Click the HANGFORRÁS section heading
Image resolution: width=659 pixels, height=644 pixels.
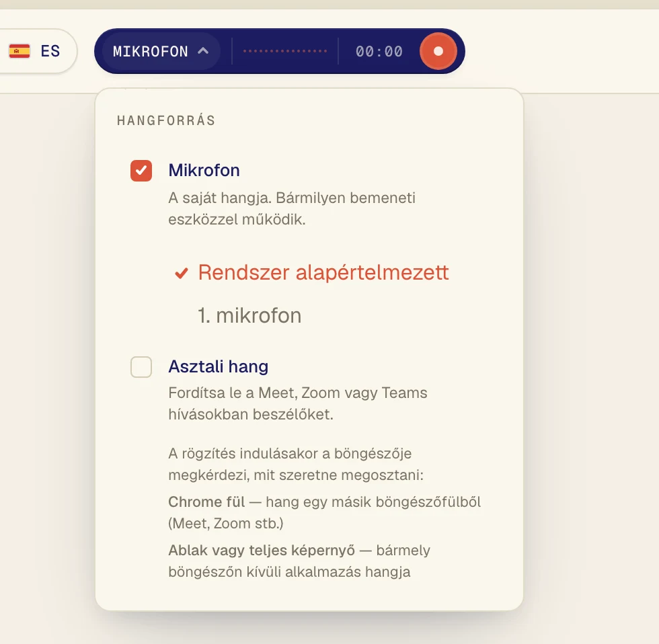point(166,120)
